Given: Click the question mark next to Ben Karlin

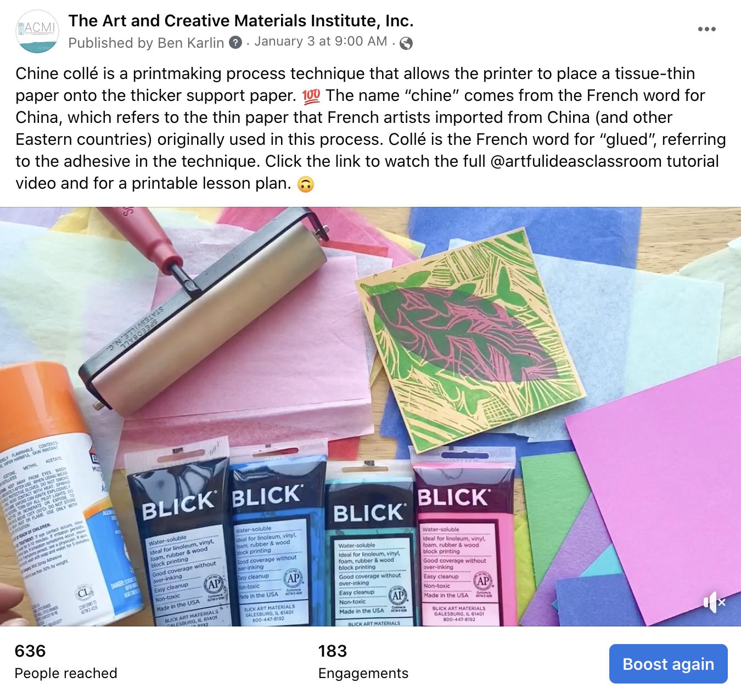Looking at the screenshot, I should [235, 42].
